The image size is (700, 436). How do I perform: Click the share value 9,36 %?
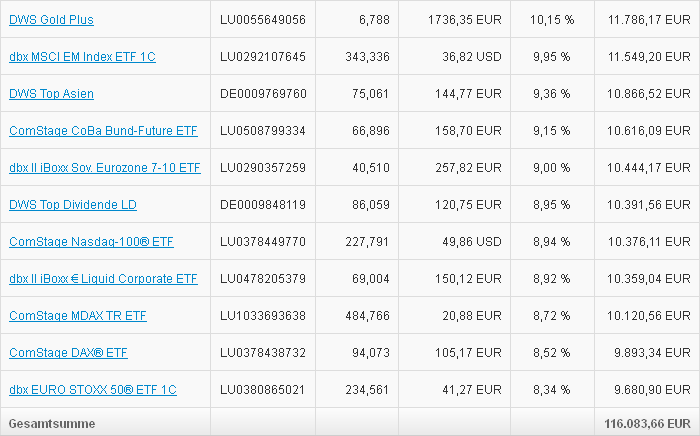(x=552, y=94)
